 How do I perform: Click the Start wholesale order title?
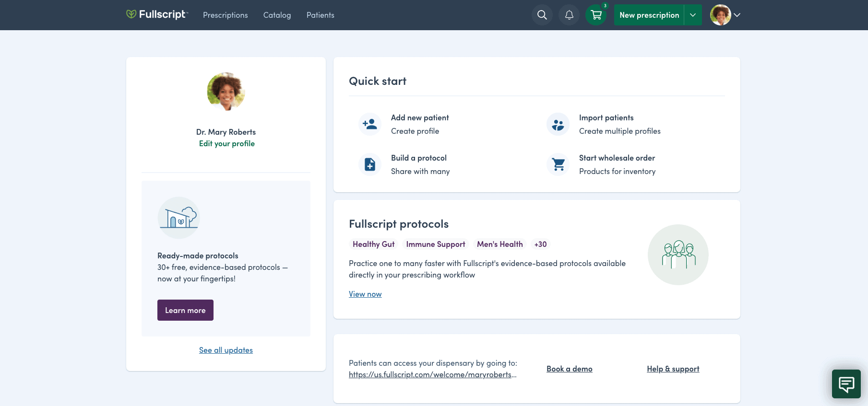point(617,158)
